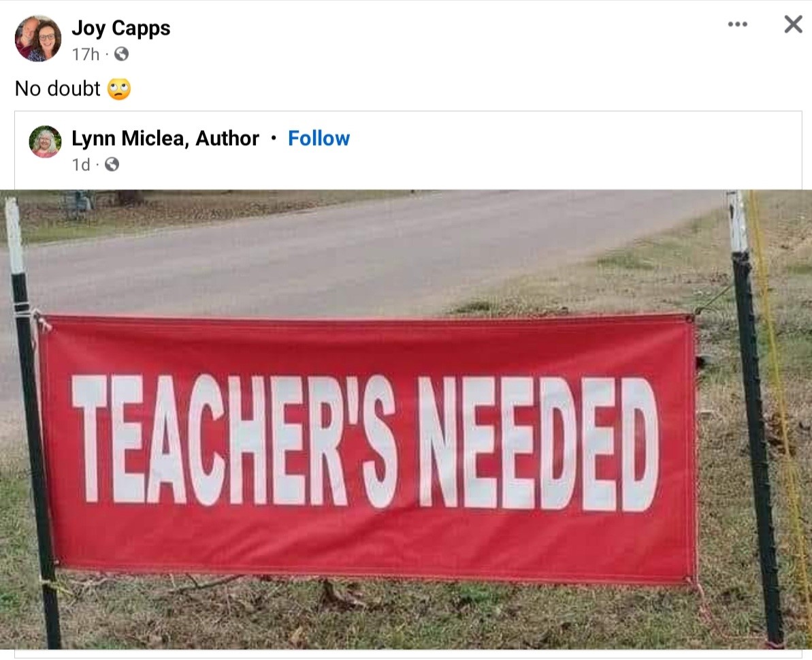Click the public globe icon beside 17h
This screenshot has width=812, height=660.
pos(121,54)
